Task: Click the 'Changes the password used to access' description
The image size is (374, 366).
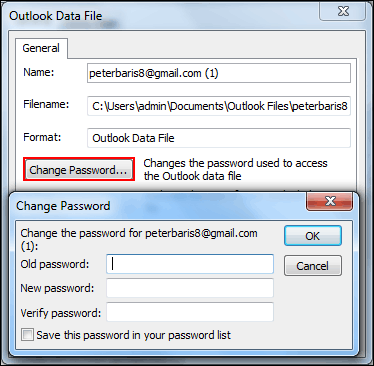Action: [235, 163]
